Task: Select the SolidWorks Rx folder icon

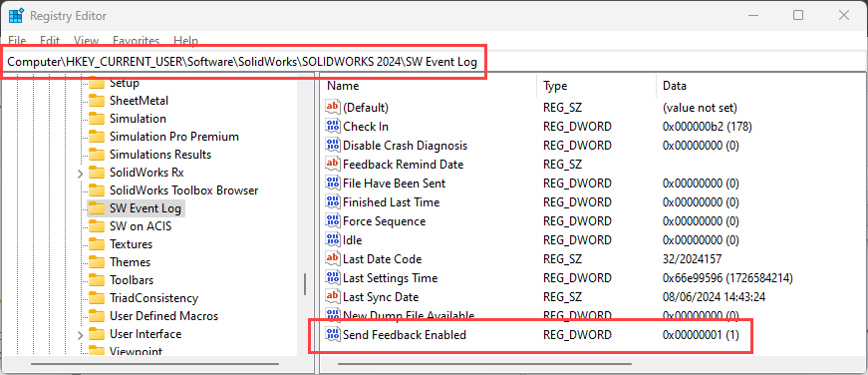Action: 97,173
